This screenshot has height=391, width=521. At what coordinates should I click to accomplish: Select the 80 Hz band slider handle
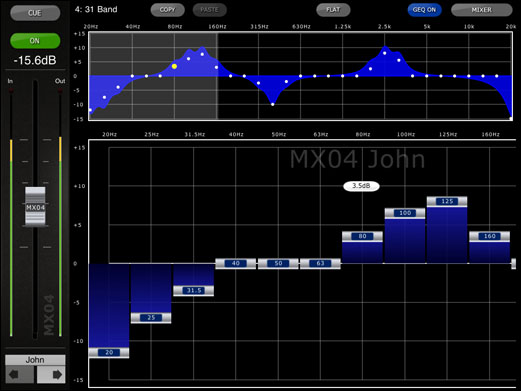[362, 236]
